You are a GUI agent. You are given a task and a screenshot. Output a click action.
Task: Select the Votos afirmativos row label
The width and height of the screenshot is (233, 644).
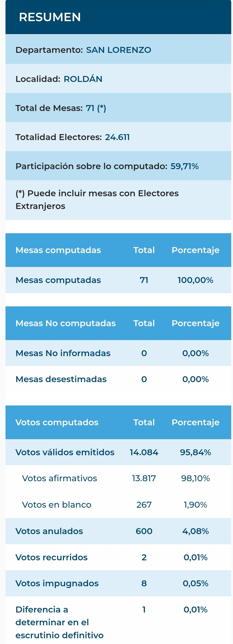click(x=59, y=478)
